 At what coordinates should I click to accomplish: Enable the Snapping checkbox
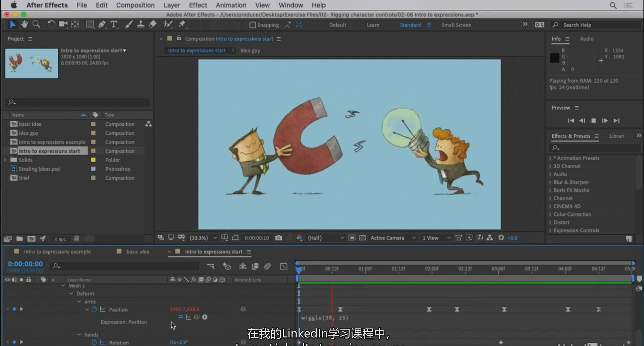(253, 25)
